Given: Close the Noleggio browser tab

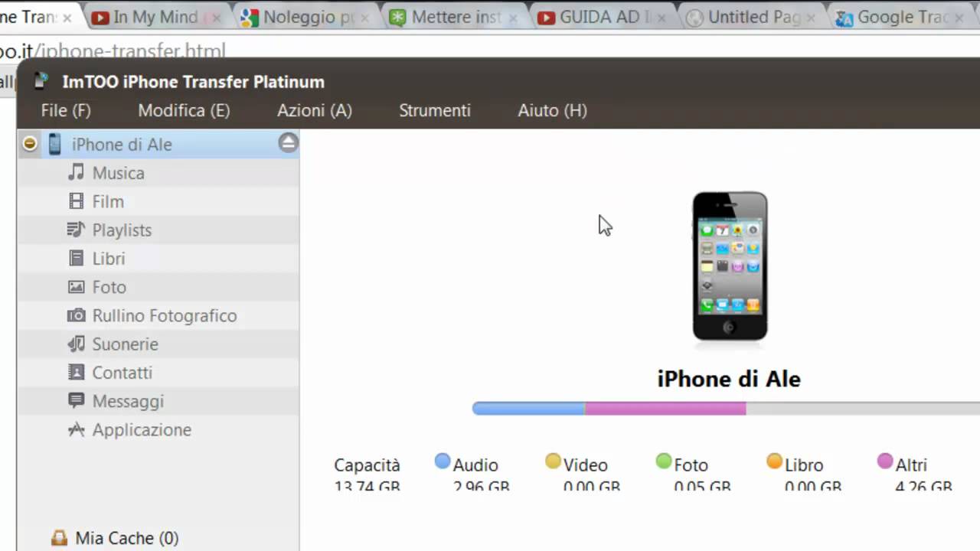Looking at the screenshot, I should coord(364,18).
